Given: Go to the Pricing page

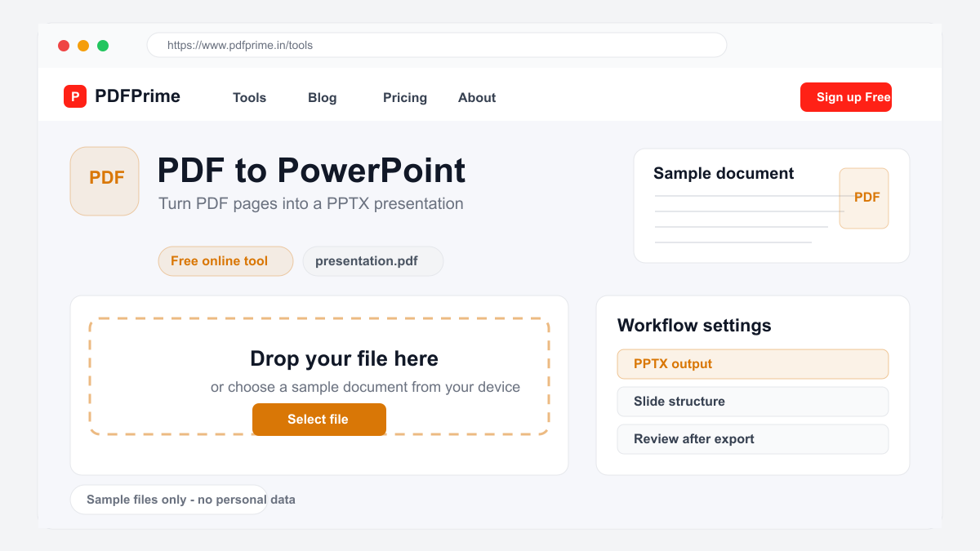Looking at the screenshot, I should (x=405, y=97).
